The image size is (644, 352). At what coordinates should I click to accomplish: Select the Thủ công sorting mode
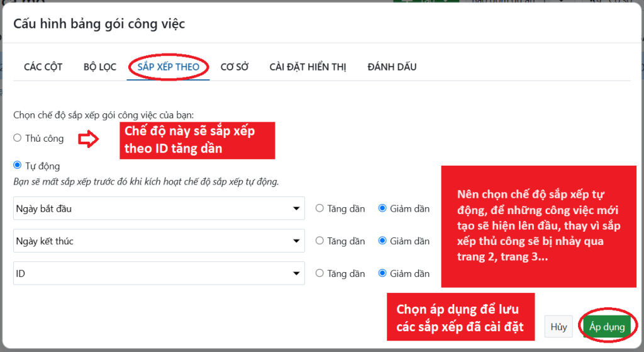click(18, 138)
